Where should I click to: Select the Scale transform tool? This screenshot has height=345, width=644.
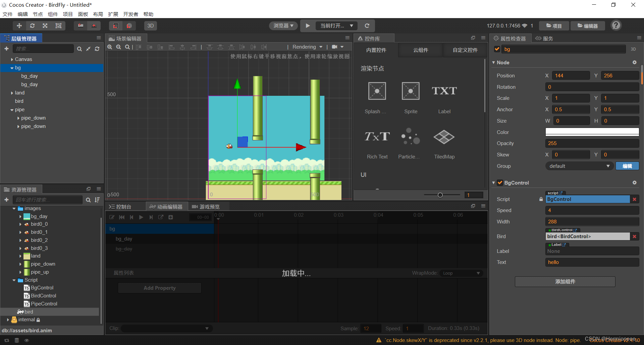point(45,26)
